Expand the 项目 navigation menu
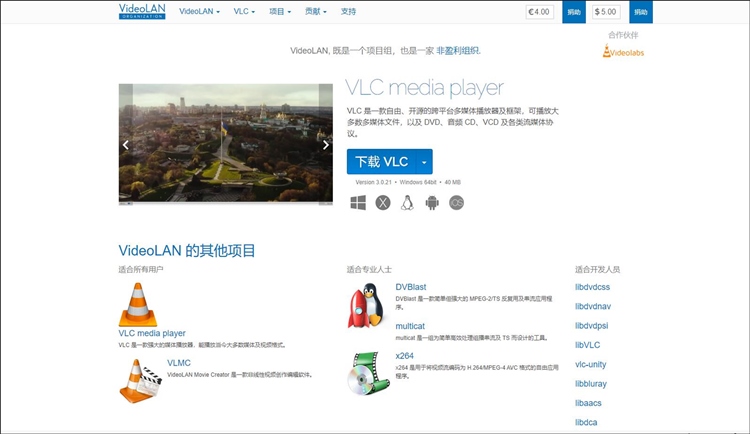Viewport: 750px width, 434px height. point(280,11)
